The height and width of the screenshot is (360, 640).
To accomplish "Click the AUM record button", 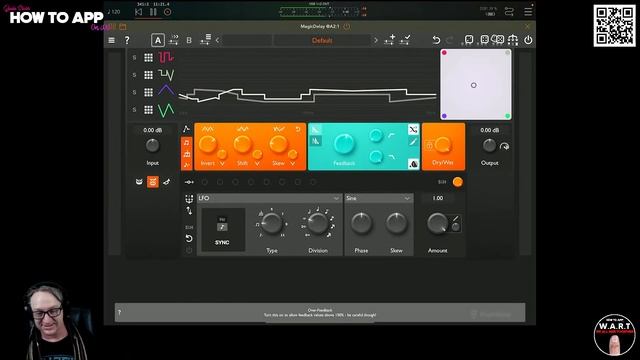I will coord(167,12).
